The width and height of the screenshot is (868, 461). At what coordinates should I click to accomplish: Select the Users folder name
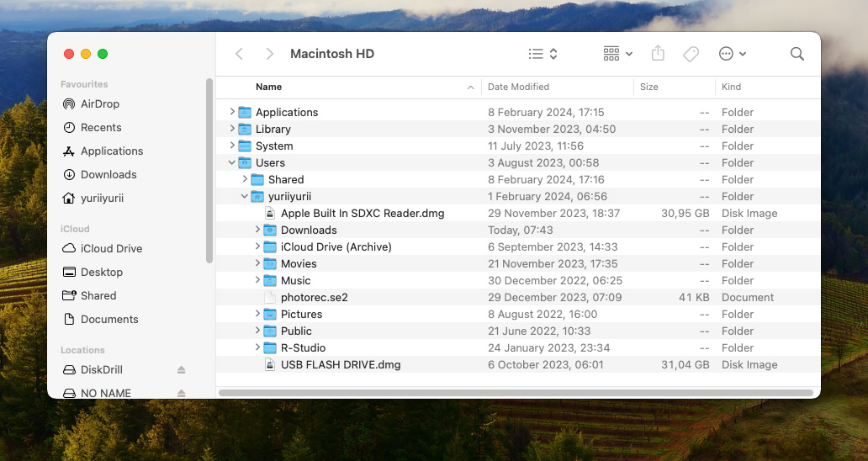pos(270,162)
